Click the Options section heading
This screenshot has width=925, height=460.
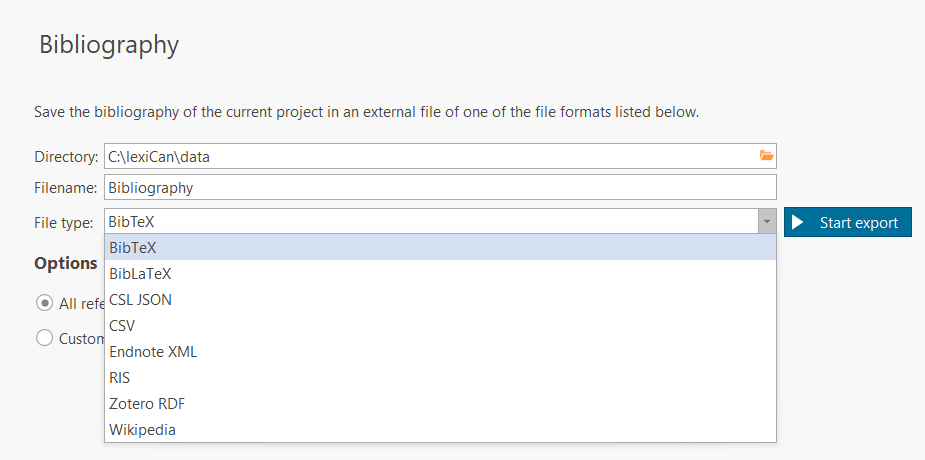[x=65, y=263]
